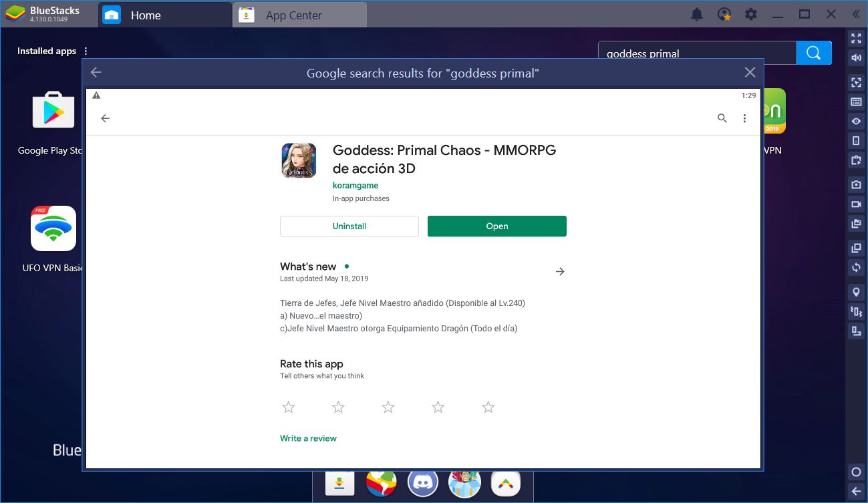The width and height of the screenshot is (868, 503).
Task: Start video recording from sidebar
Action: click(856, 204)
